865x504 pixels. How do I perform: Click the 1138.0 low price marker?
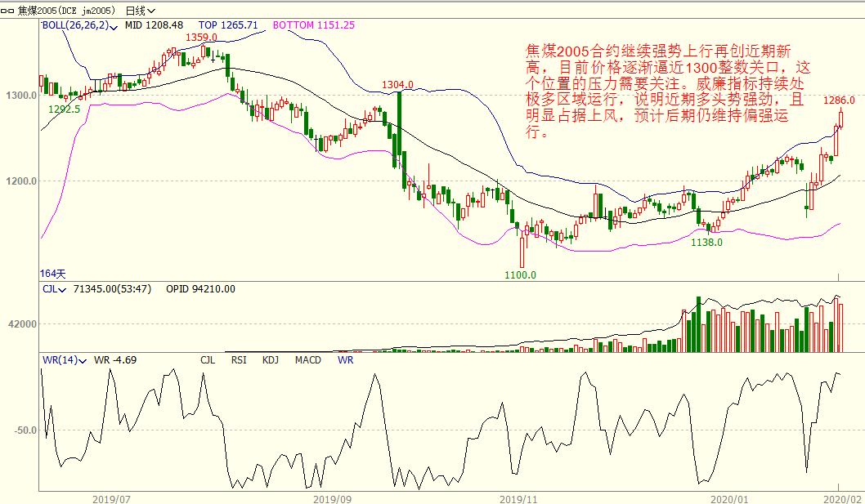pyautogui.click(x=706, y=242)
